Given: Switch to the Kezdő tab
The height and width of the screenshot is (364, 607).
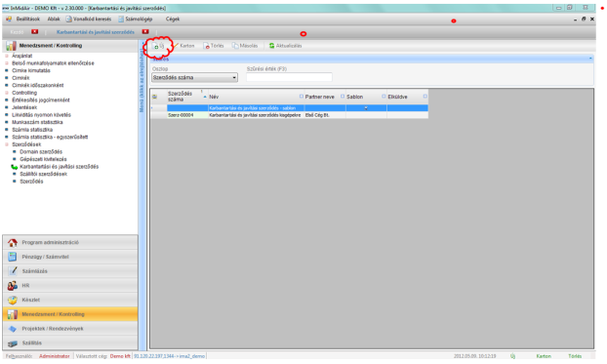Looking at the screenshot, I should 17,32.
